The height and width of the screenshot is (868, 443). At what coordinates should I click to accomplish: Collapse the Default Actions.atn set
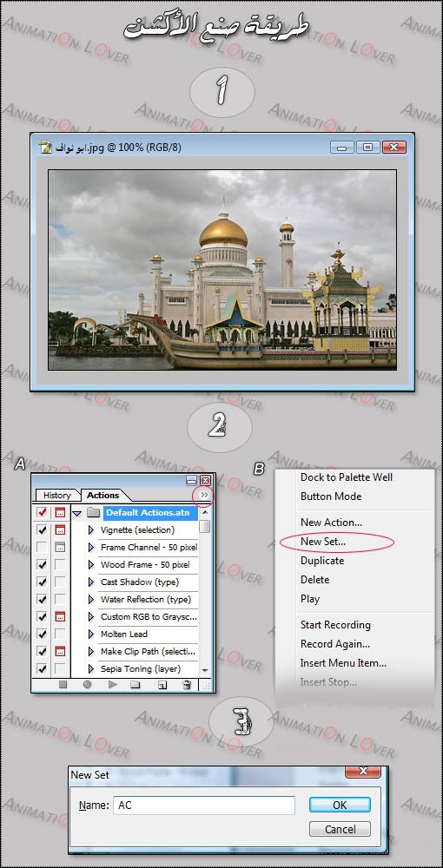coord(77,513)
